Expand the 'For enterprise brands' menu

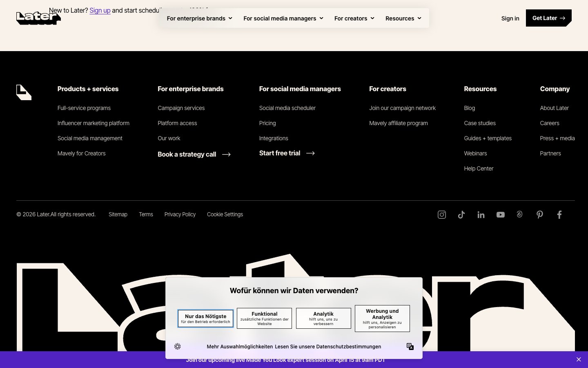click(199, 18)
